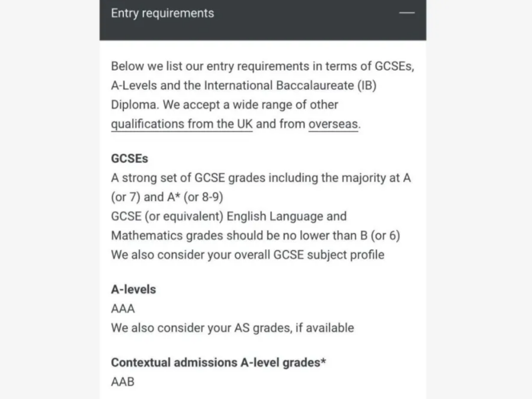
Task: Click the English Language requirement line
Action: pos(229,216)
